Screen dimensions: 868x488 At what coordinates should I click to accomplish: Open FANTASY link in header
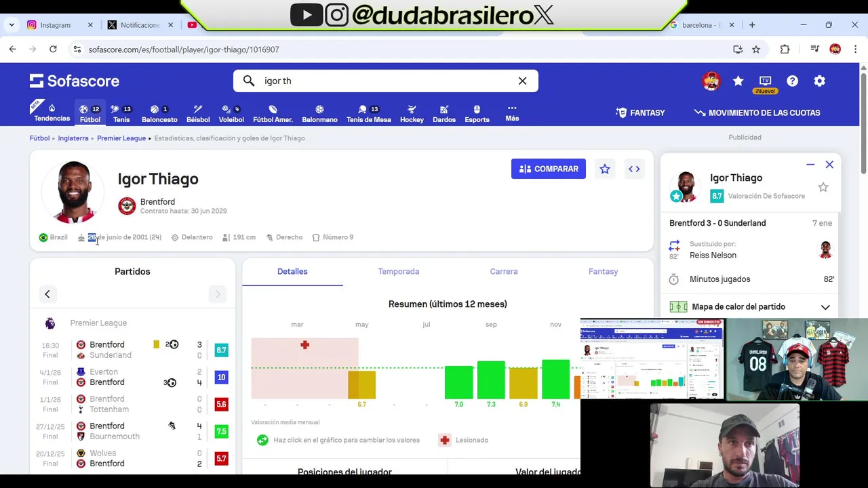[640, 113]
